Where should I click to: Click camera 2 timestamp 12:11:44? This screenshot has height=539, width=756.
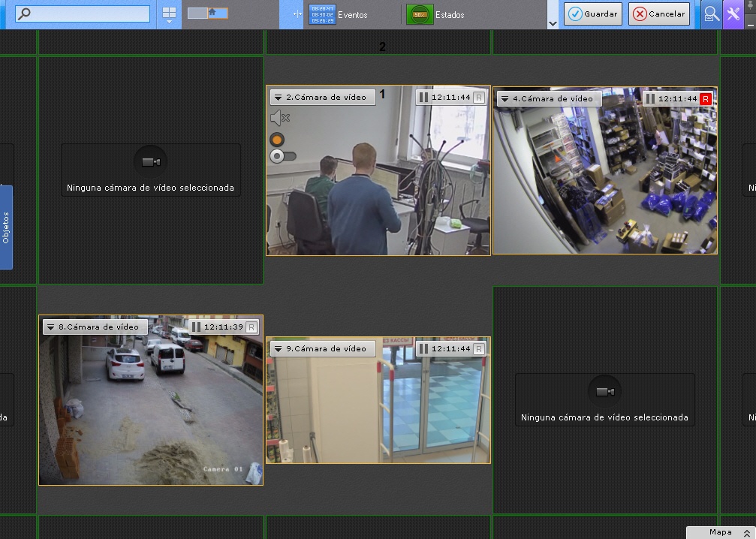pyautogui.click(x=450, y=98)
